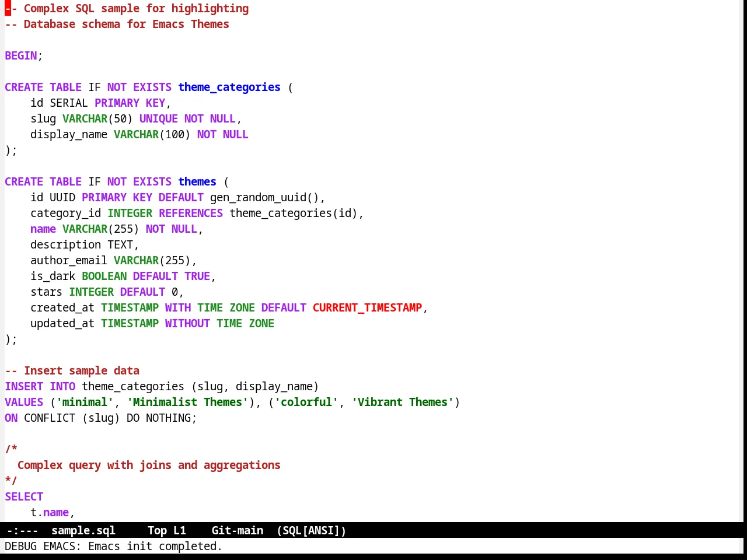The image size is (747, 560).
Task: Click the "Complex query with joins and aggregations" comment
Action: click(149, 465)
